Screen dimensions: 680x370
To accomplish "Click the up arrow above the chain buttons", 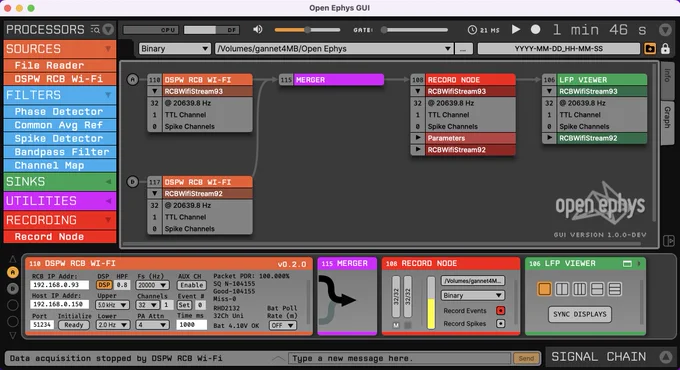I will [13, 259].
